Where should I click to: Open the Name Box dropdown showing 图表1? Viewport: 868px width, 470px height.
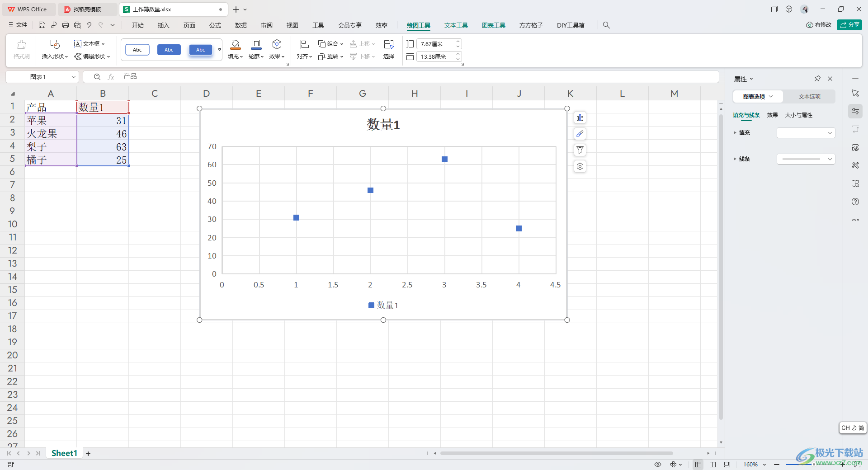(73, 77)
